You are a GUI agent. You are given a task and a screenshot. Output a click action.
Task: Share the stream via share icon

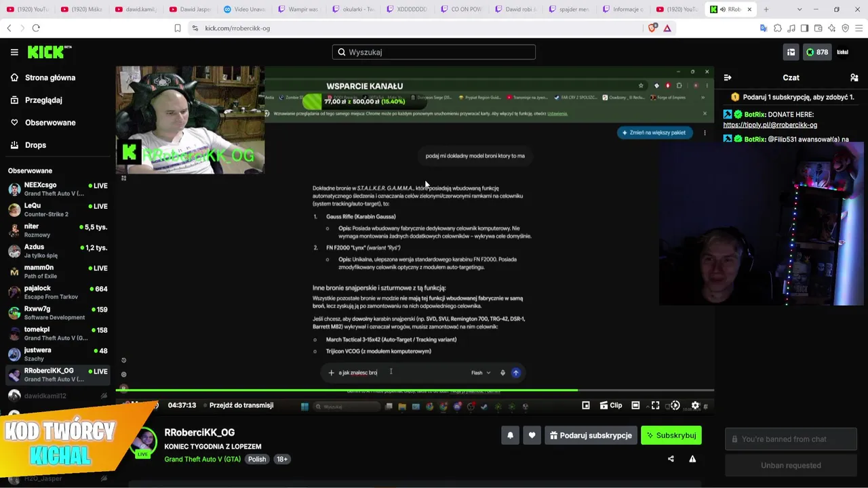click(x=671, y=459)
